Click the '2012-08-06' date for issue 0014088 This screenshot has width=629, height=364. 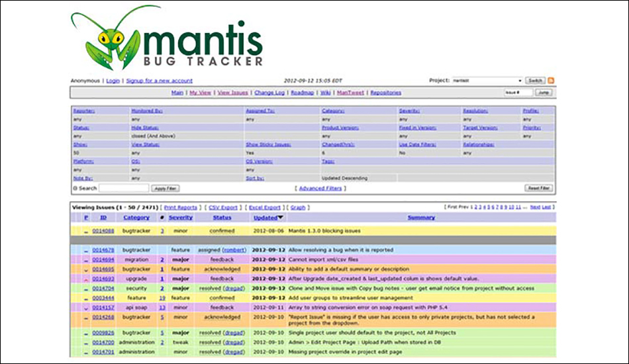[x=268, y=231]
